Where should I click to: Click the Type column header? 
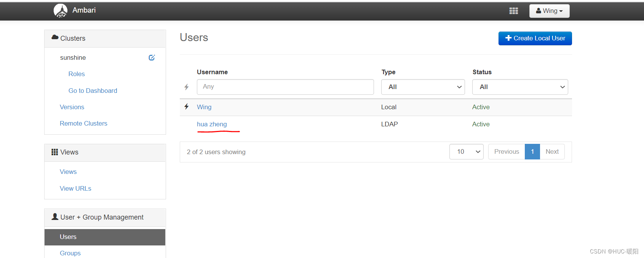[388, 72]
